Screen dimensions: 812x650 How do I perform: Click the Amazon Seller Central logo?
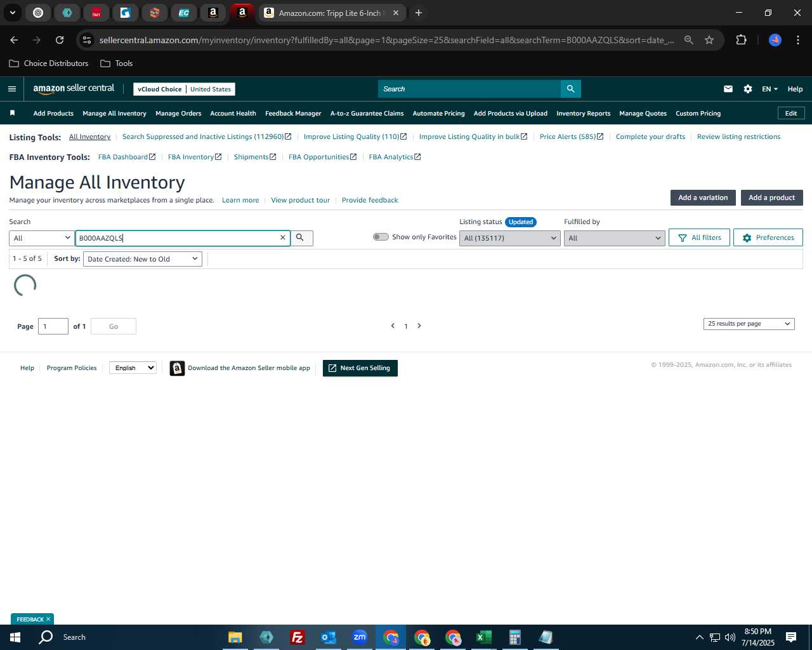click(x=74, y=89)
